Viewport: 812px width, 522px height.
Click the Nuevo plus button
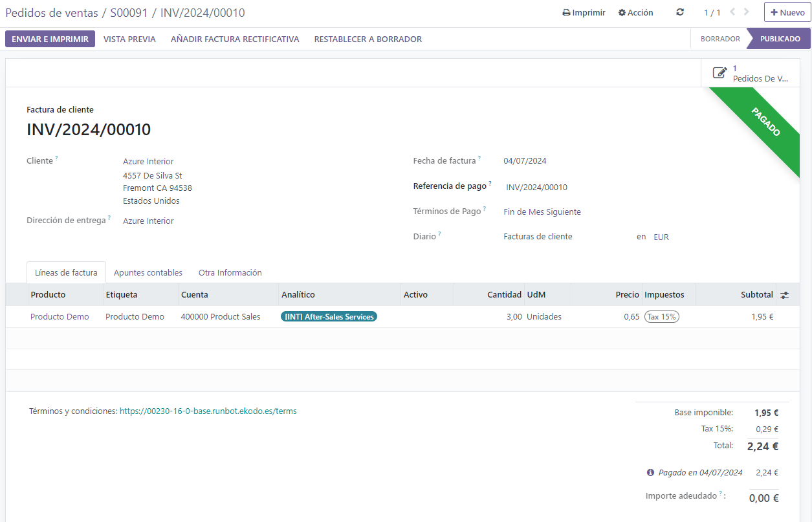(x=787, y=12)
